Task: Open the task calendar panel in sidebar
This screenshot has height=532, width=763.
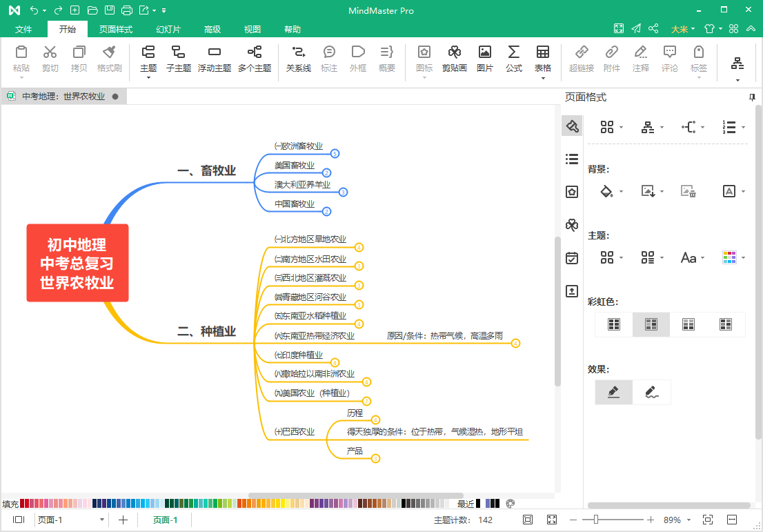Action: [572, 258]
